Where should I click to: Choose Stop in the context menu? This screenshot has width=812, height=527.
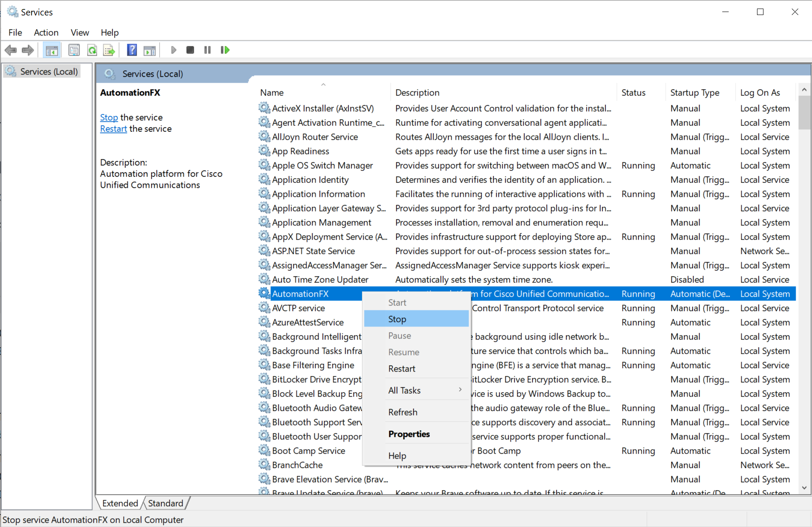pyautogui.click(x=416, y=319)
